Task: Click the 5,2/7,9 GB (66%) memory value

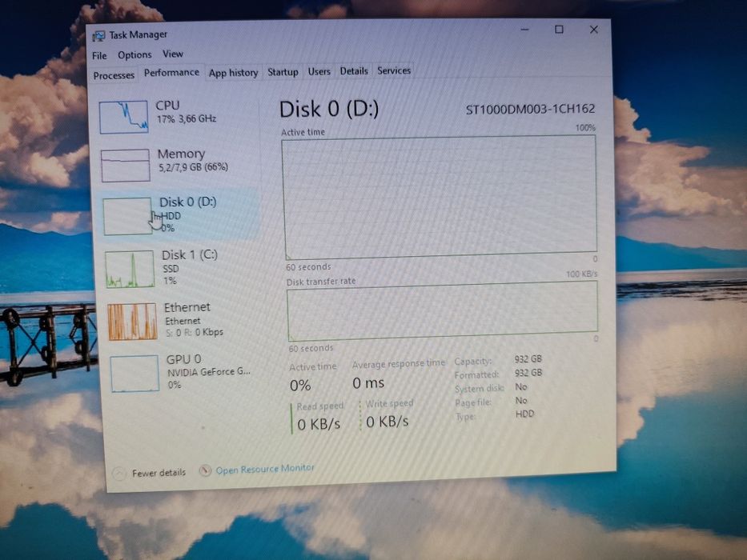Action: pos(194,167)
